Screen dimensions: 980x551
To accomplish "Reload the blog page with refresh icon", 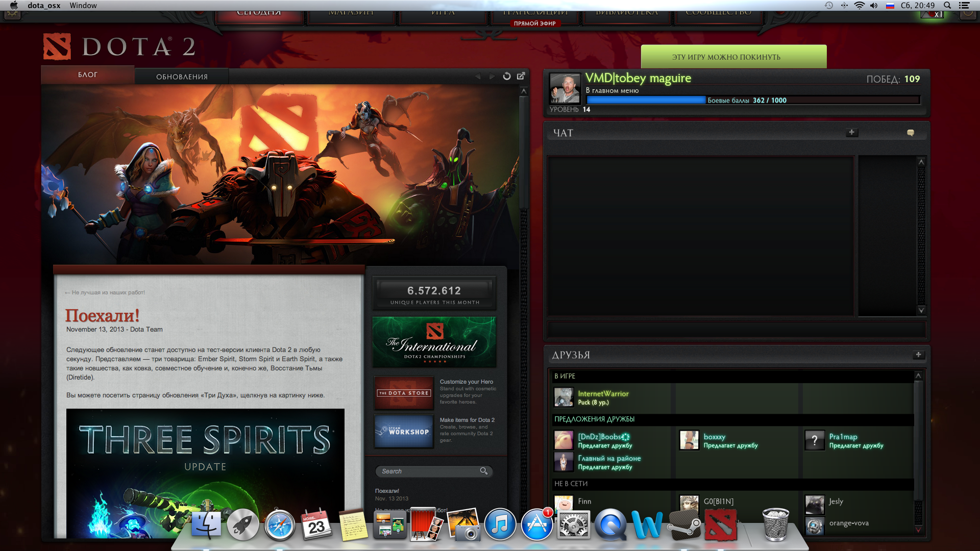I will coord(507,76).
